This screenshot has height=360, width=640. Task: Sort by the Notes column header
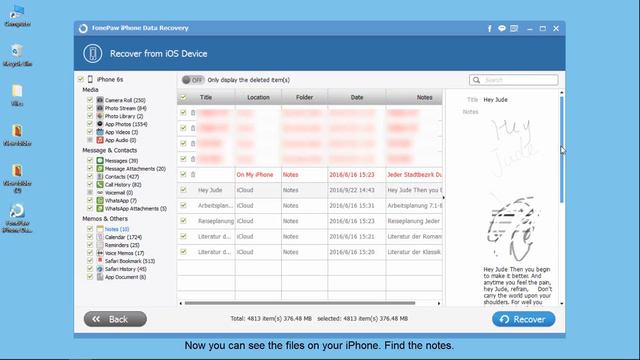pos(414,97)
